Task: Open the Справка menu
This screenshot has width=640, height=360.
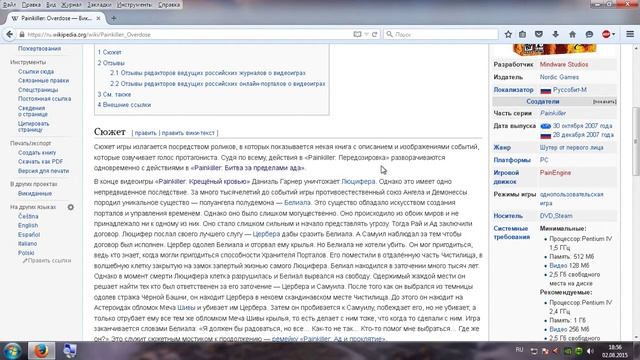Action: (169, 5)
